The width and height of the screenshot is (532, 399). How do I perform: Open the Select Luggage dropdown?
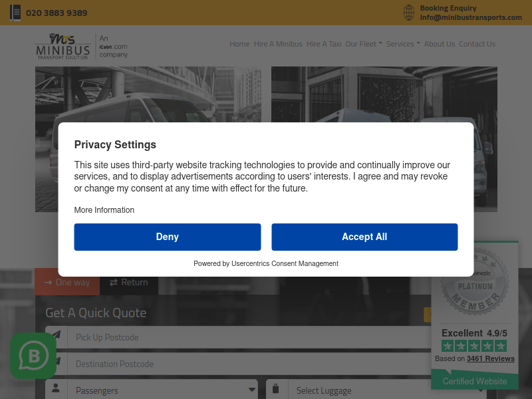point(373,390)
